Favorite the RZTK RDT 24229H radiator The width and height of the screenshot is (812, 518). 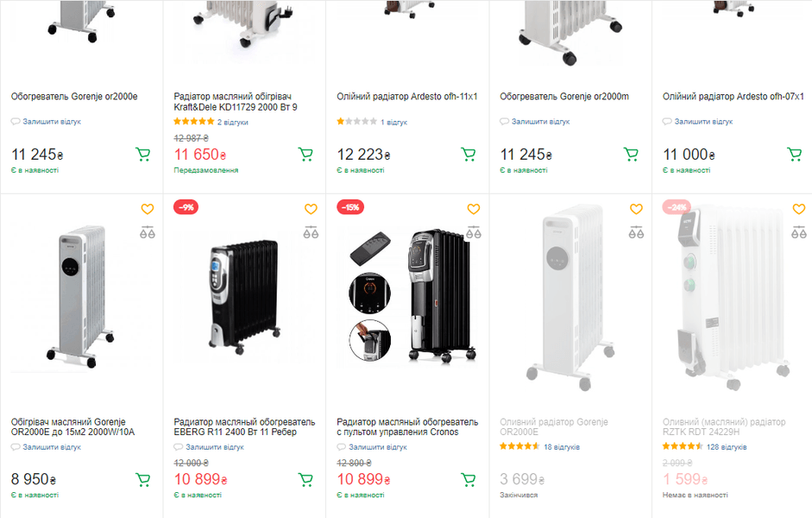[x=799, y=209]
